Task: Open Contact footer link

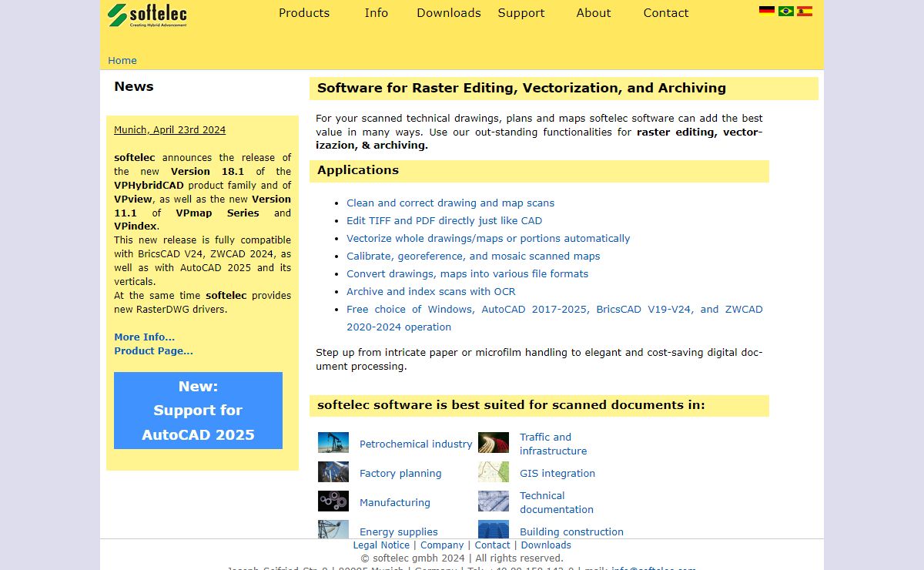Action: tap(493, 545)
